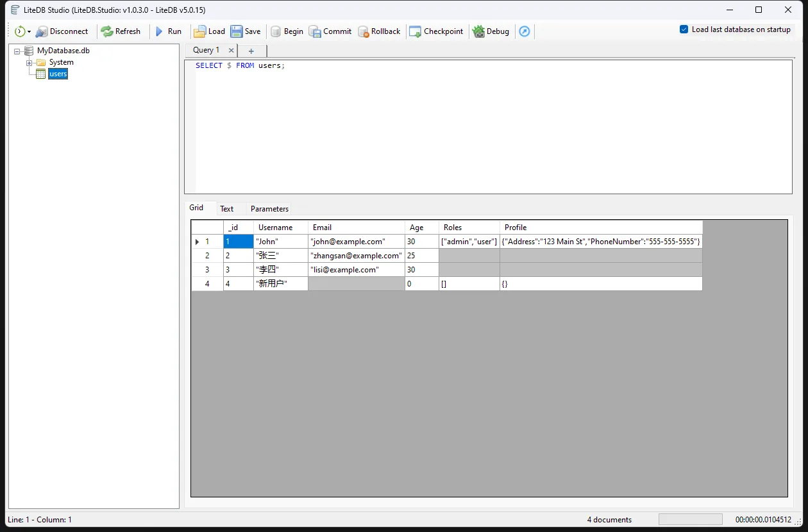Close the Query 1 tab

click(x=231, y=50)
